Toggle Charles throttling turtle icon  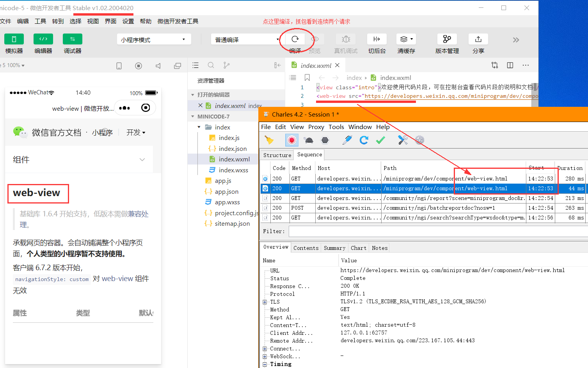tap(308, 140)
